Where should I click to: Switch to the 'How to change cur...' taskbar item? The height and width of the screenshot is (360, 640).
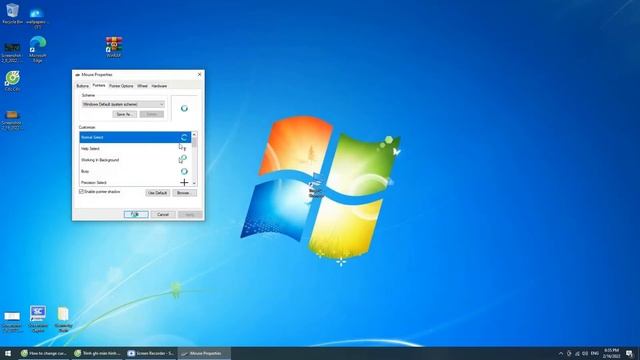pyautogui.click(x=44, y=353)
